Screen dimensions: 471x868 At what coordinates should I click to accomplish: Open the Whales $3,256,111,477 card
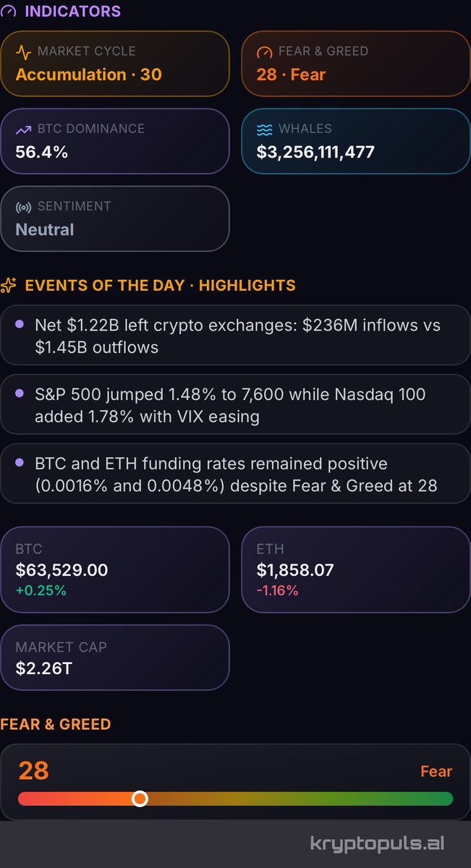(x=356, y=141)
